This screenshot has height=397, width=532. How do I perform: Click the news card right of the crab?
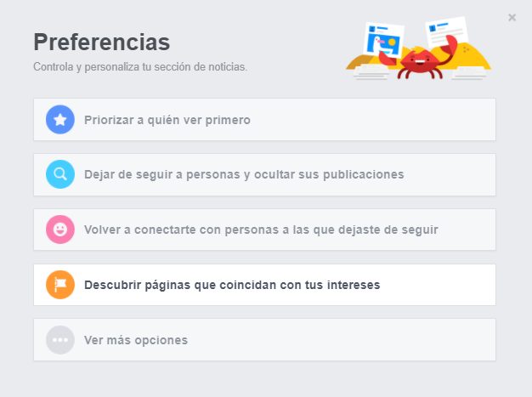(x=448, y=34)
